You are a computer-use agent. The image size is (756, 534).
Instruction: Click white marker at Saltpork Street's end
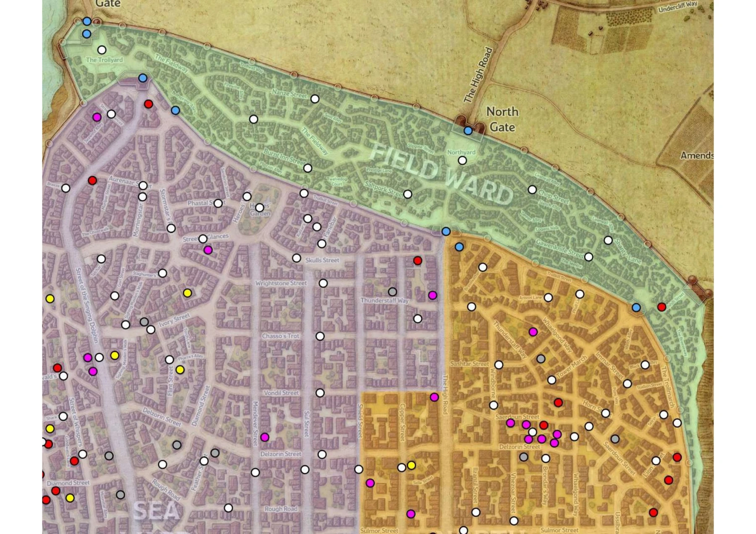click(x=408, y=194)
